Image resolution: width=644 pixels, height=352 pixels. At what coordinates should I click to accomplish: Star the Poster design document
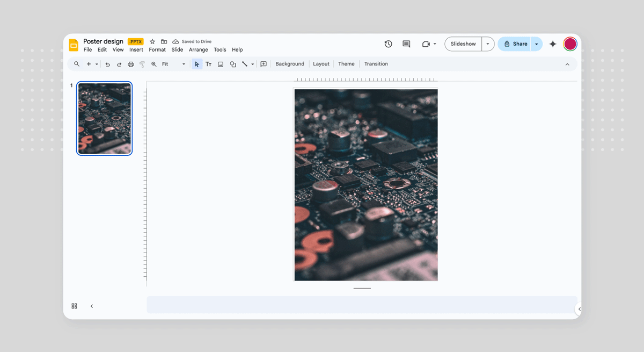[152, 41]
